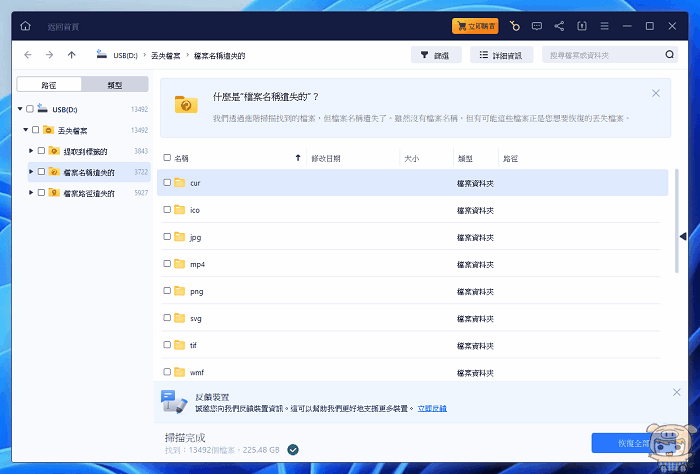Click the USB drive icon in breadcrumb
The image size is (700, 474).
102,54
